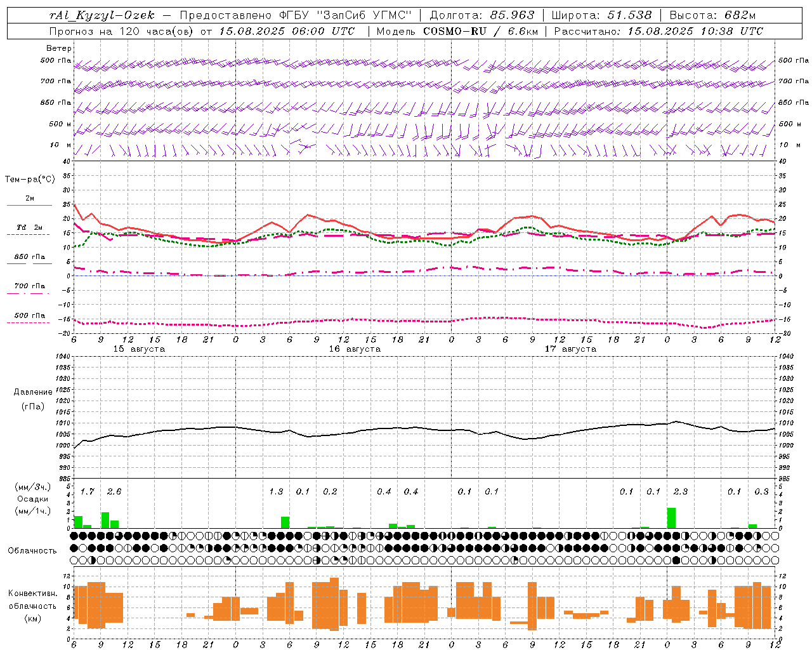
Task: Click the 'Рассчитано: 15.08.2025 10:38 UTC' timestamp
Action: click(658, 31)
